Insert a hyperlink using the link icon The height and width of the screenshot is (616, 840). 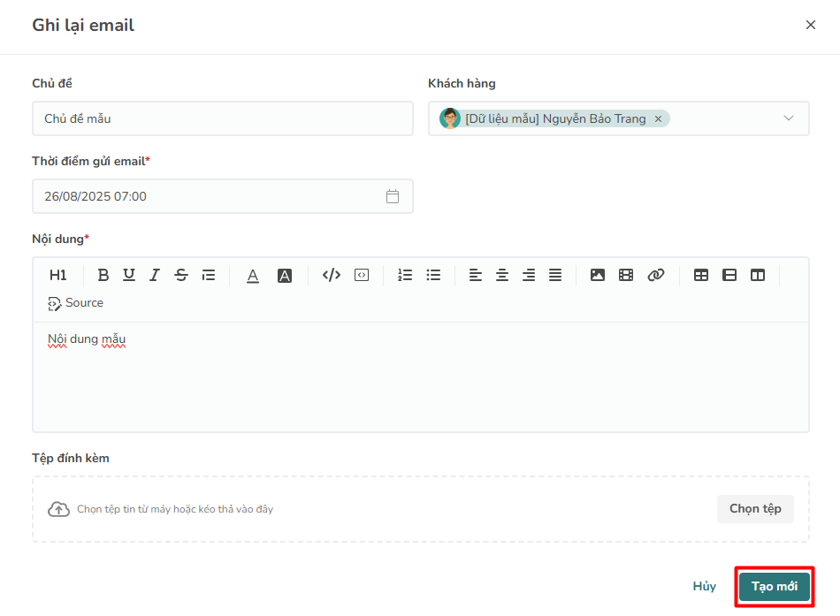(656, 275)
